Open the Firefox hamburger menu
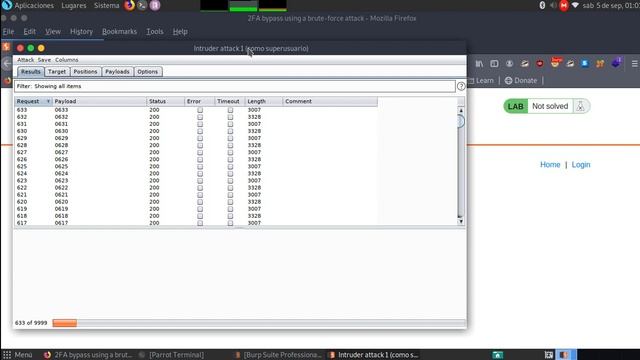 (635, 64)
